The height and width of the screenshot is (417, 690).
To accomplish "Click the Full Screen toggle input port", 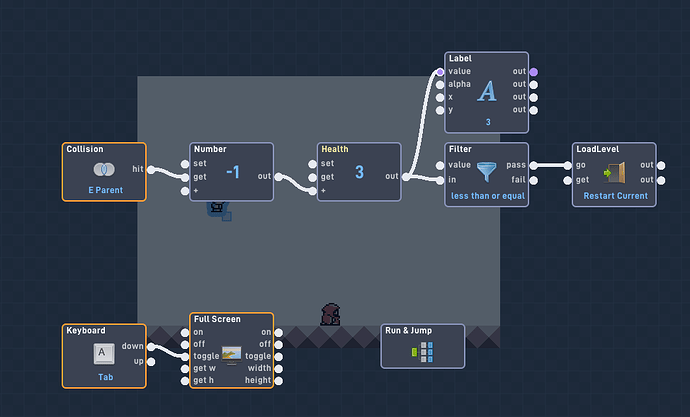I will [185, 357].
